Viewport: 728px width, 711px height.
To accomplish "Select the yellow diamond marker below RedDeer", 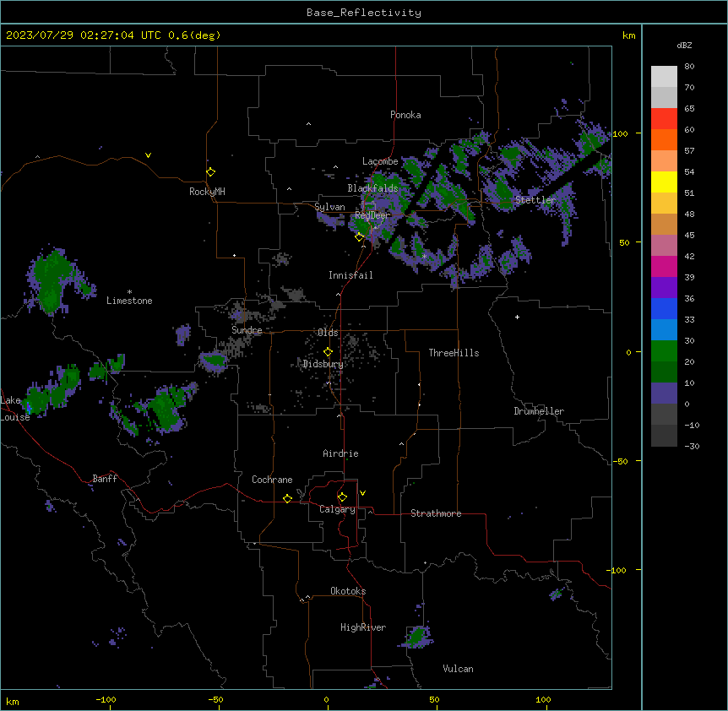I will tap(360, 237).
